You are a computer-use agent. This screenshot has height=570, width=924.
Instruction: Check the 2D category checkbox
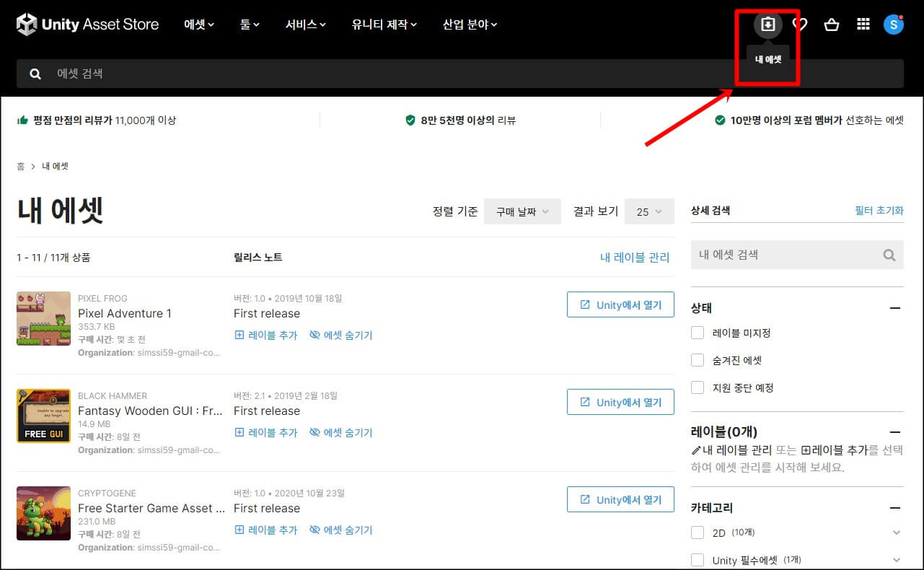pyautogui.click(x=697, y=532)
